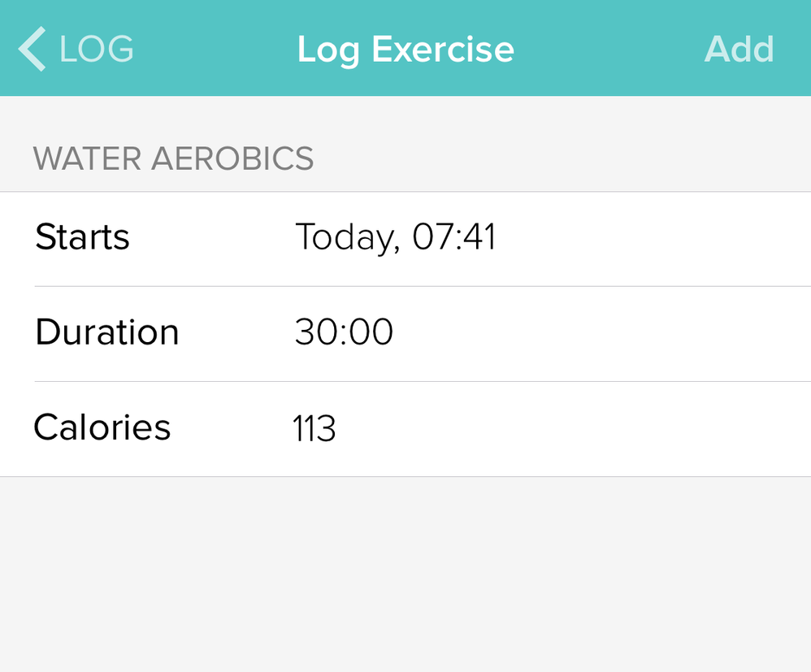Screen dimensions: 811x672
Task: Tap the Log Exercise title
Action: click(405, 49)
